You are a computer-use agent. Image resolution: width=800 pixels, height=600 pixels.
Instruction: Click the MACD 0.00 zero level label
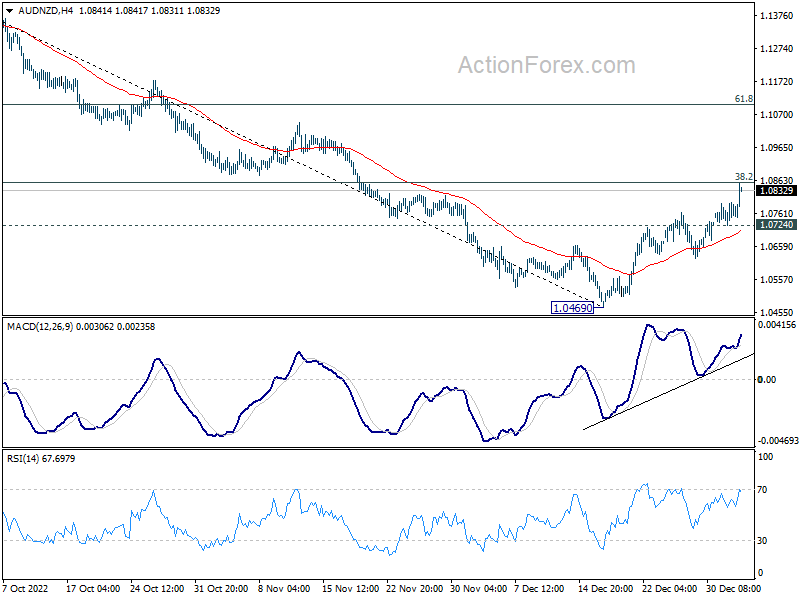pyautogui.click(x=767, y=380)
